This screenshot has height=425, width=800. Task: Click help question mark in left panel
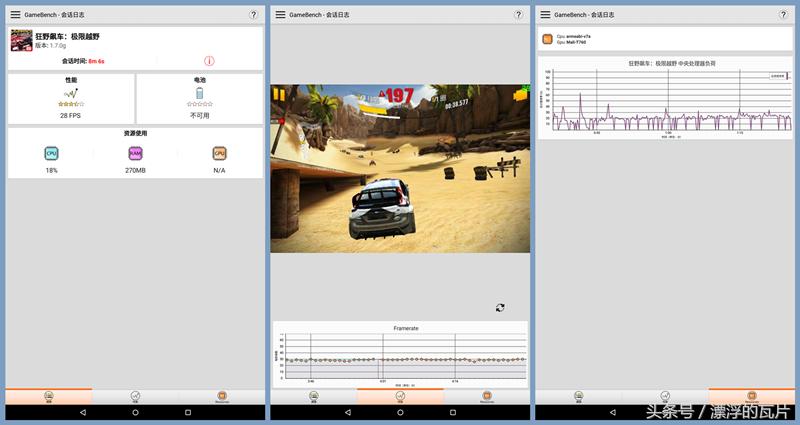253,15
